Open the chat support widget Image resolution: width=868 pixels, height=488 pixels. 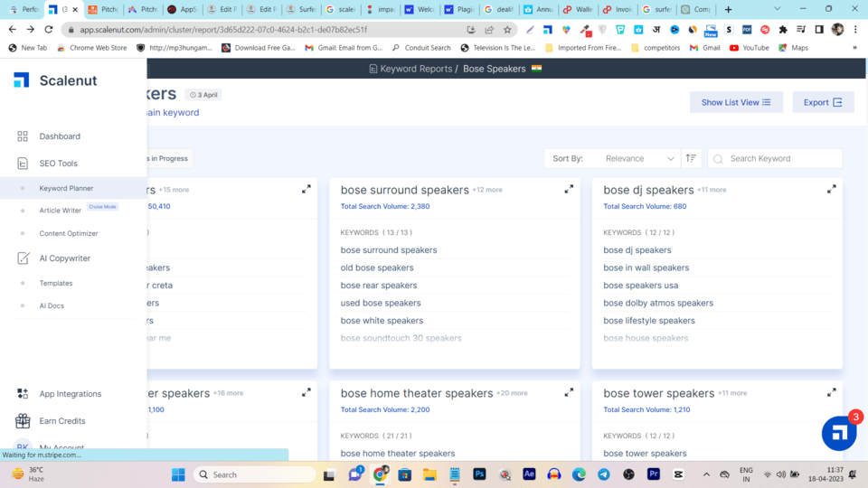[839, 433]
